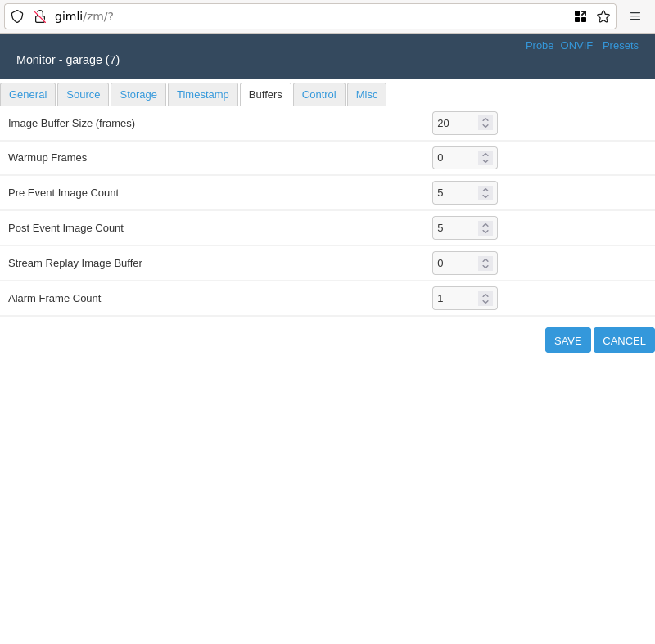
Task: Switch to the Storage tab
Action: pyautogui.click(x=138, y=94)
